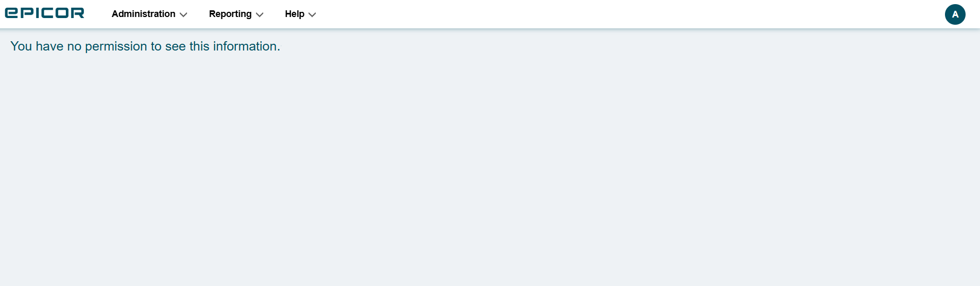Click the chevron icon next to Reporting
Viewport: 980px width, 286px height.
pos(260,15)
